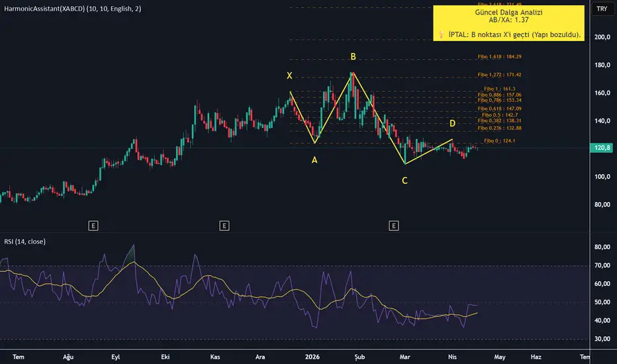Click the 'Fibo 0.886 : 157.06' level label
This screenshot has width=617, height=364.
[x=499, y=95]
